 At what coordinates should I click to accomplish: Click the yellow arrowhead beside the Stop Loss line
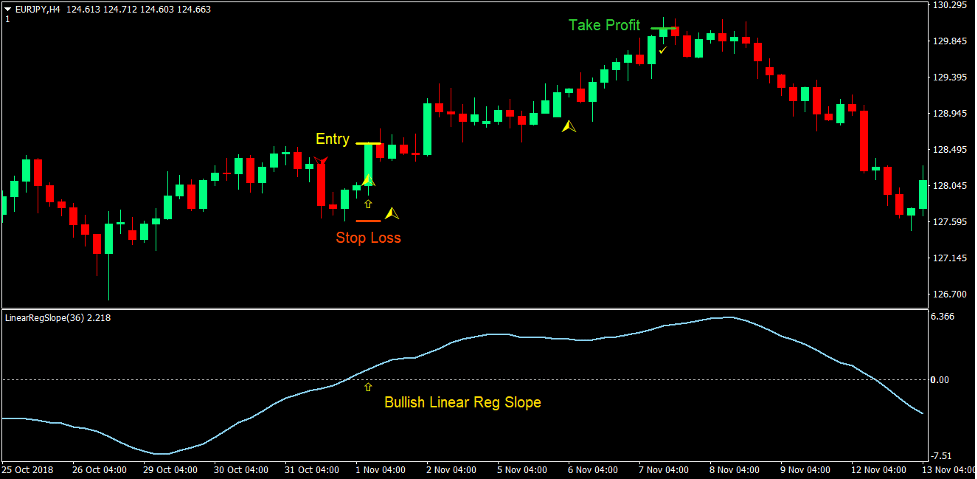pos(392,213)
